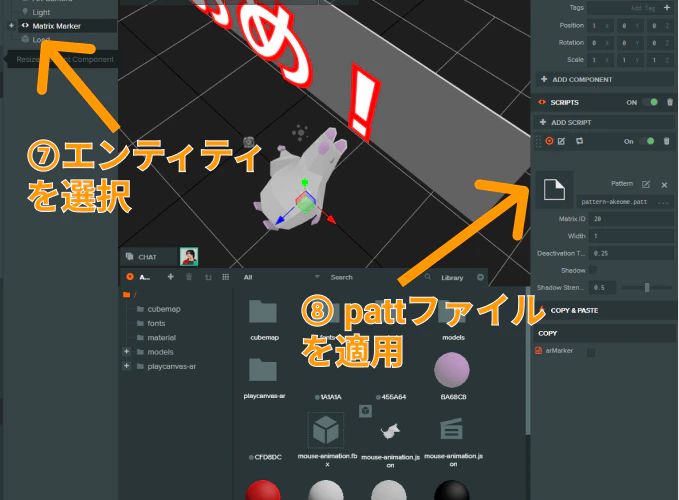Toggle the arMarker checkbox
Image resolution: width=679 pixels, height=500 pixels.
591,352
